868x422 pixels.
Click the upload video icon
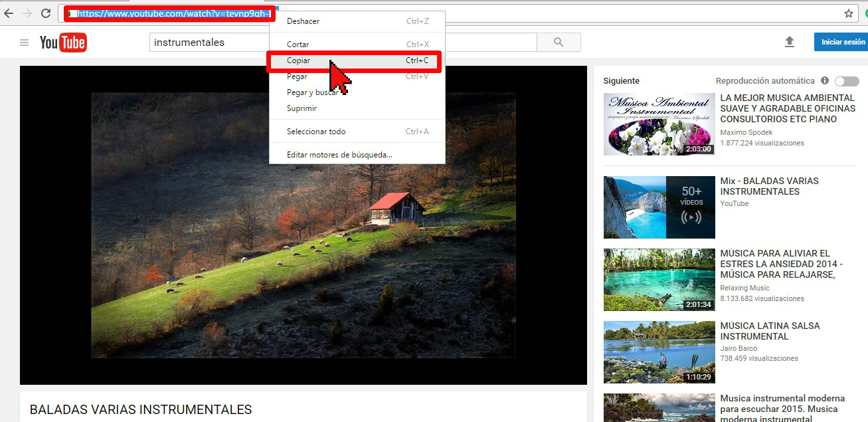click(x=790, y=42)
